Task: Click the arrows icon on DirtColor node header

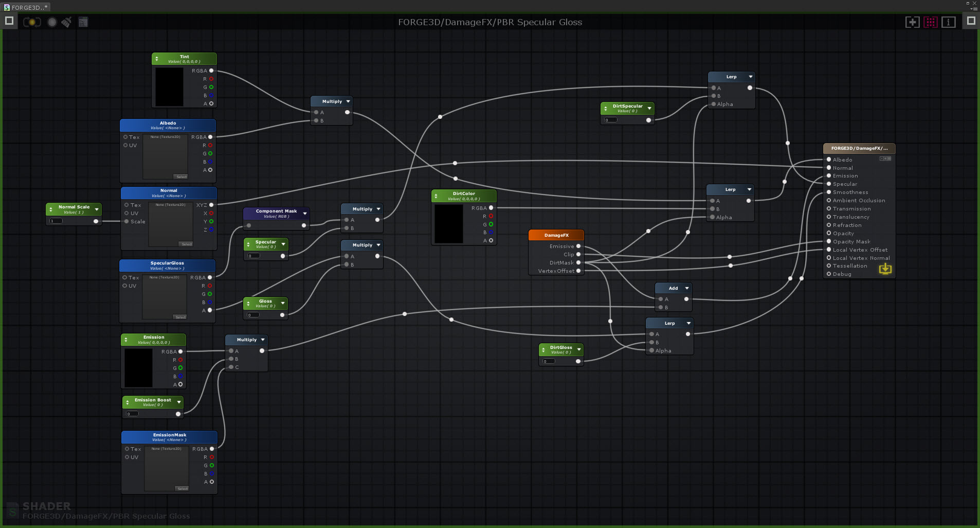Action: pyautogui.click(x=436, y=196)
